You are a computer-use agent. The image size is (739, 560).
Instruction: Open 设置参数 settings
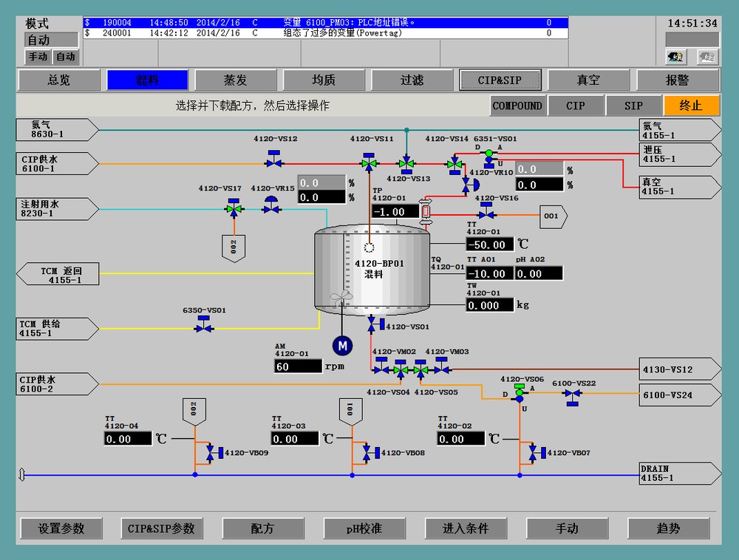point(61,528)
